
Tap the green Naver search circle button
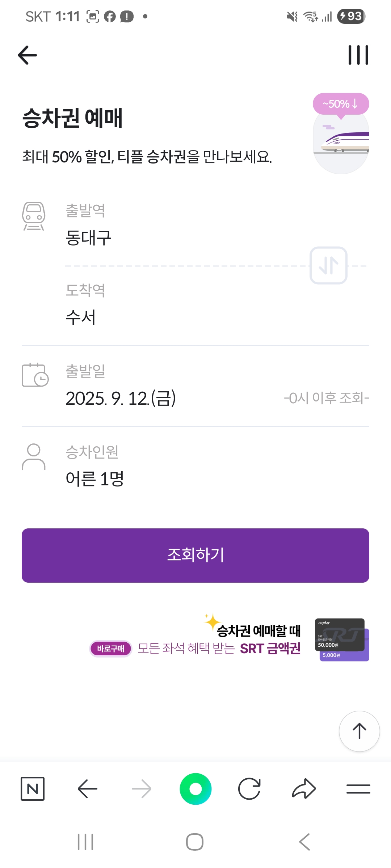[x=195, y=789]
